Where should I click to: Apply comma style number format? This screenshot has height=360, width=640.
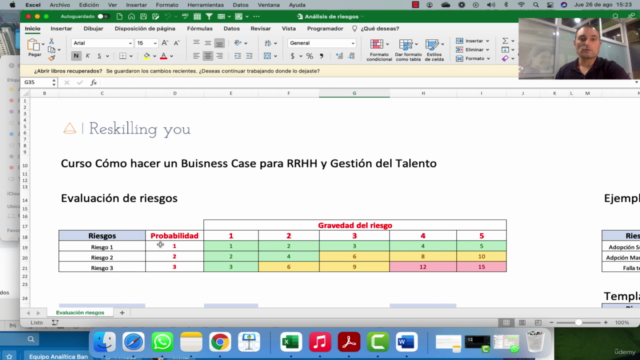point(322,56)
